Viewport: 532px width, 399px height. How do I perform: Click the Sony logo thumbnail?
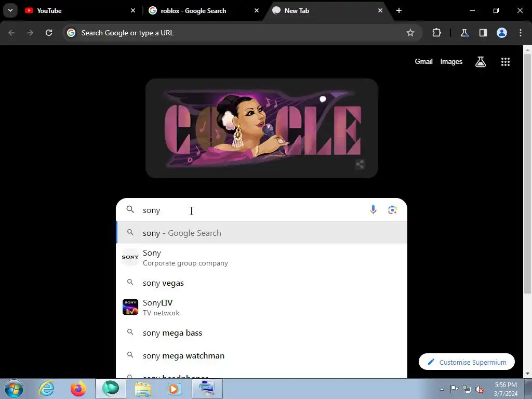pos(130,257)
